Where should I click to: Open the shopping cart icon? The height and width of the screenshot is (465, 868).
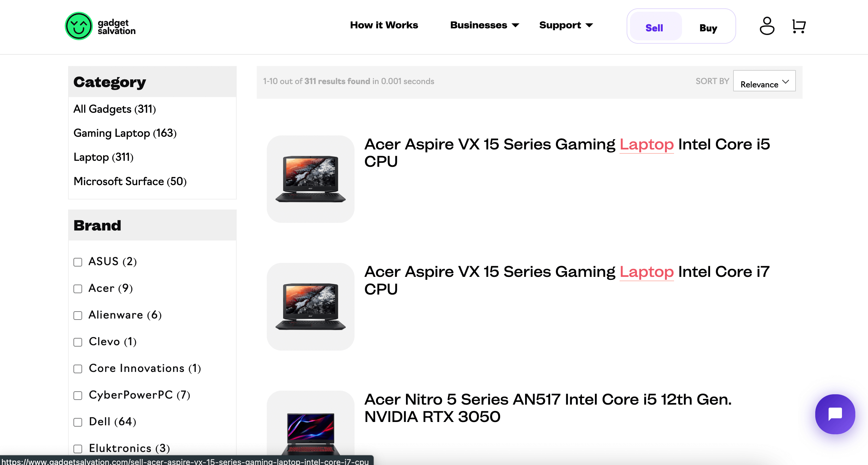798,26
